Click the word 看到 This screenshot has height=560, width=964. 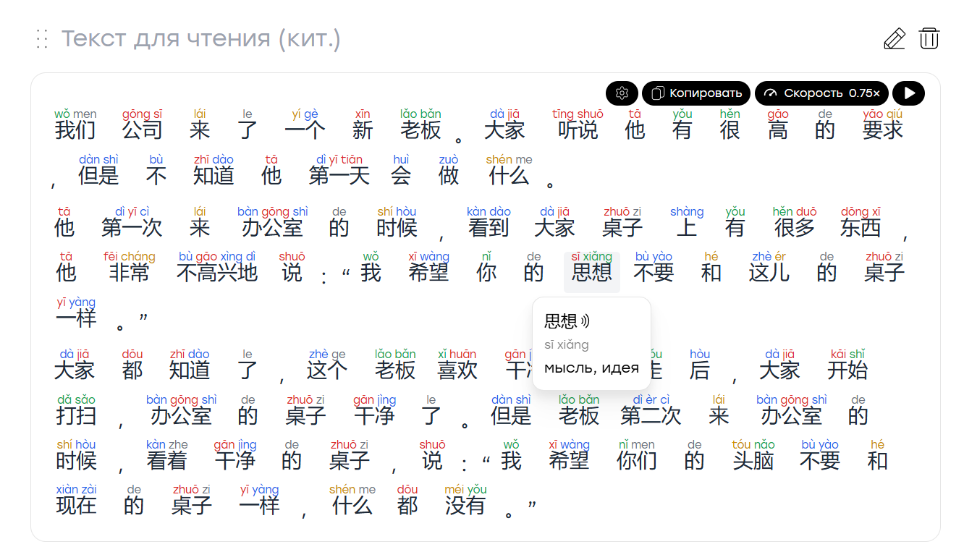(489, 228)
